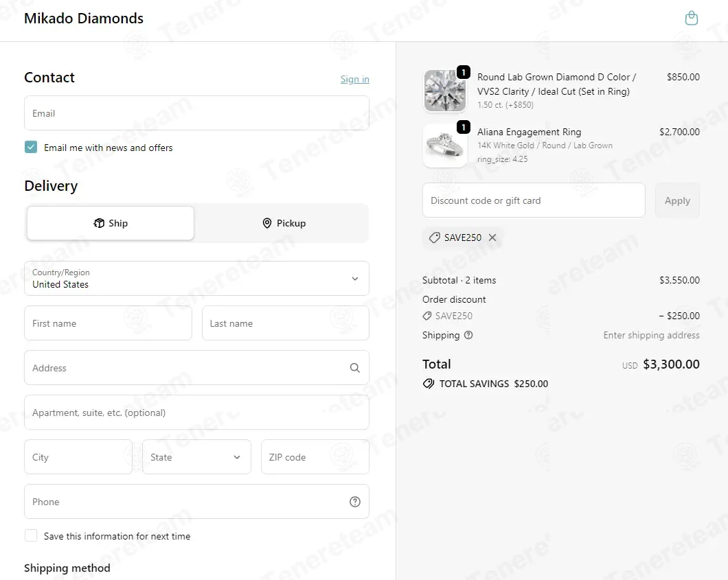Click the Apartment, suite field
This screenshot has width=728, height=580.
click(196, 413)
